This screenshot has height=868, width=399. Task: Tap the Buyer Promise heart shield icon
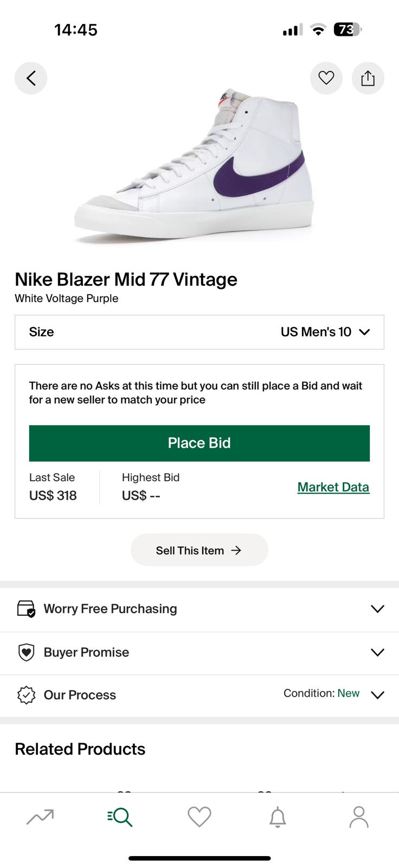26,652
